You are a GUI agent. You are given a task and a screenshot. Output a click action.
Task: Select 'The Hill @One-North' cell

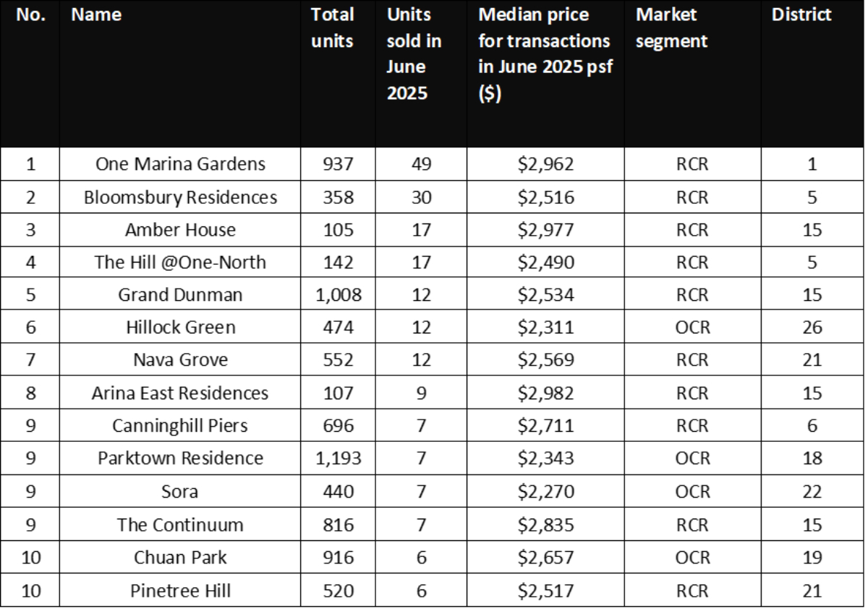coord(180,263)
